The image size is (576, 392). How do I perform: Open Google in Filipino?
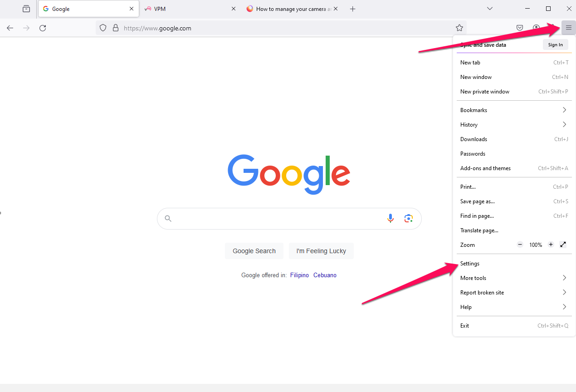[x=299, y=275]
